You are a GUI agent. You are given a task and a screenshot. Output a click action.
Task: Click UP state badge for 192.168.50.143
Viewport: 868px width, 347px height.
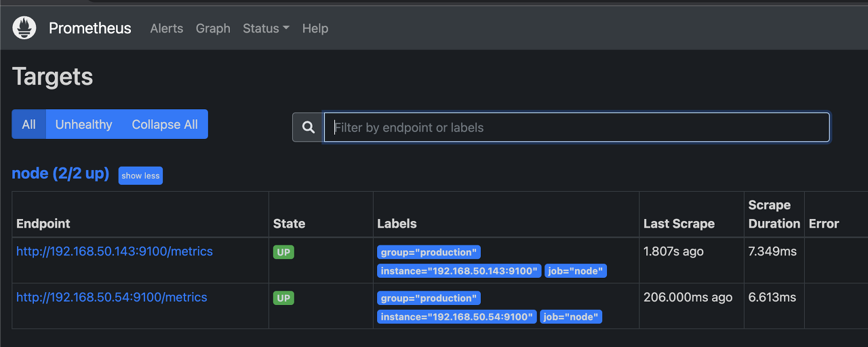(x=283, y=252)
